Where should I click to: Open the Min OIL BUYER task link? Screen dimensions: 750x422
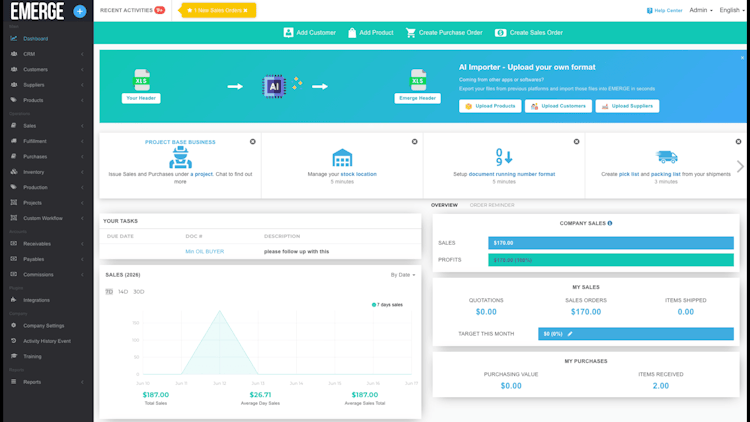pyautogui.click(x=204, y=252)
